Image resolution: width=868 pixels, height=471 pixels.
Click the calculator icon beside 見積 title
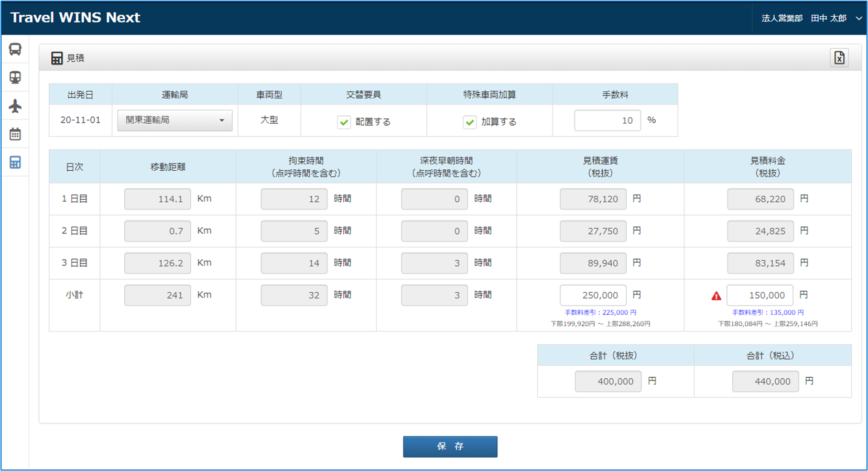(x=57, y=58)
